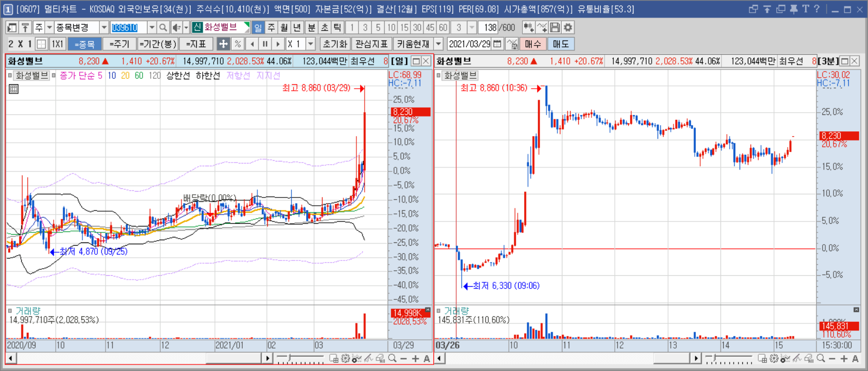Click the add candlestick chart icon

(x=528, y=27)
